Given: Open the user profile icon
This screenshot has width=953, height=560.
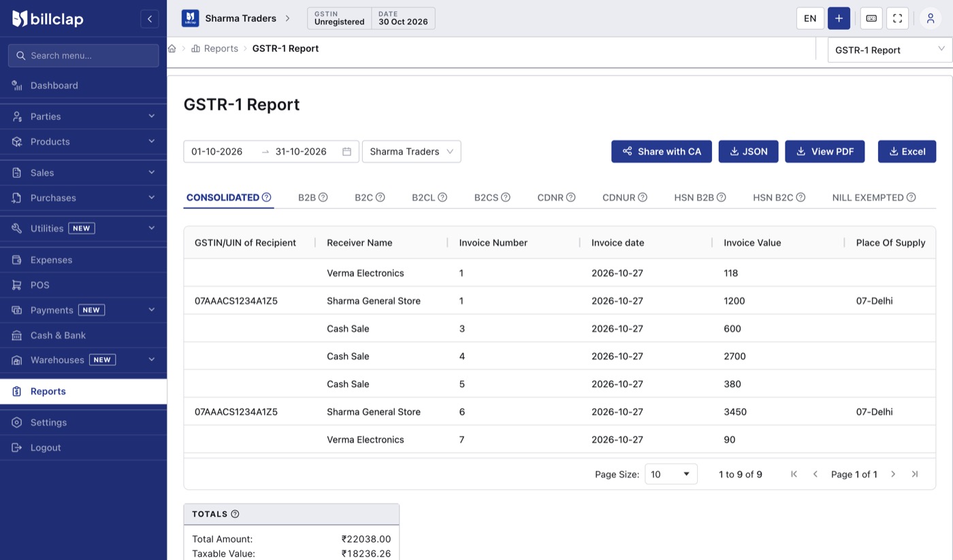Looking at the screenshot, I should pyautogui.click(x=931, y=18).
